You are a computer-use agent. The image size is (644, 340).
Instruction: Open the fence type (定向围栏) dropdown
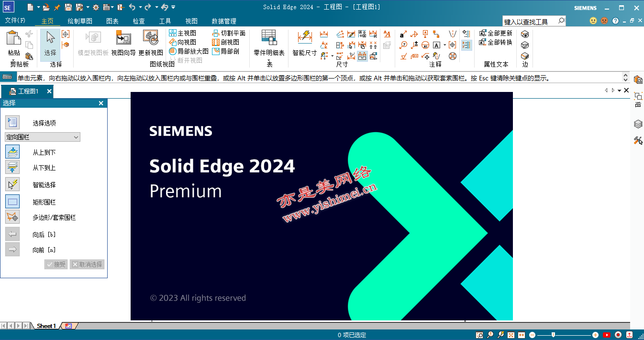click(43, 137)
